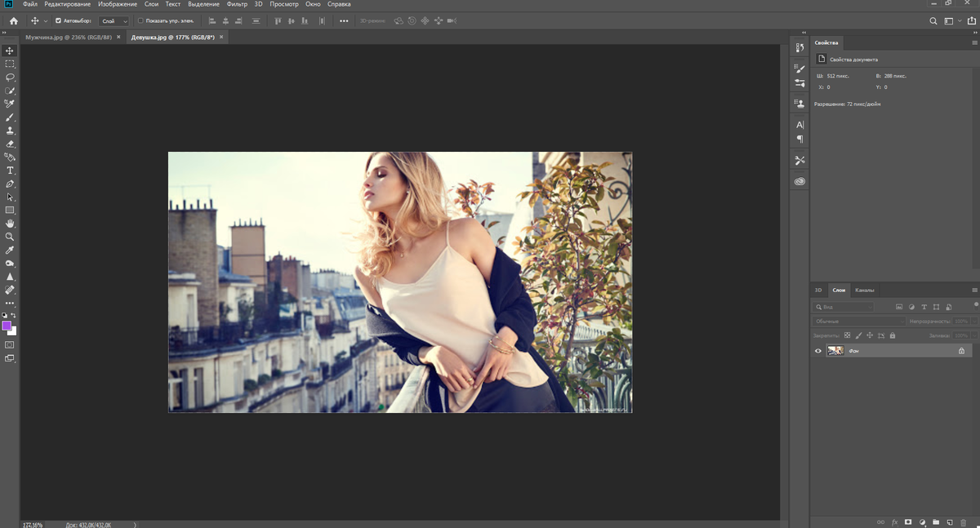Click the align top edges button

278,20
